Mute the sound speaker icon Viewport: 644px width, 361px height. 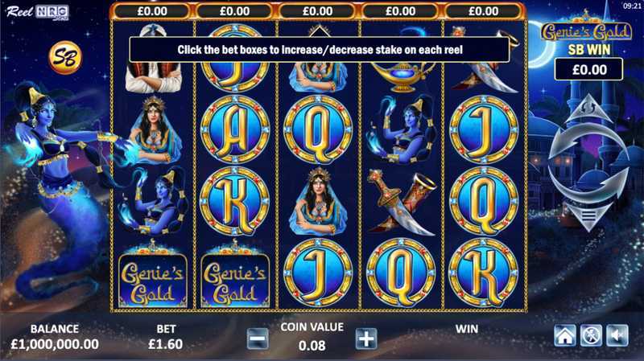[617, 335]
